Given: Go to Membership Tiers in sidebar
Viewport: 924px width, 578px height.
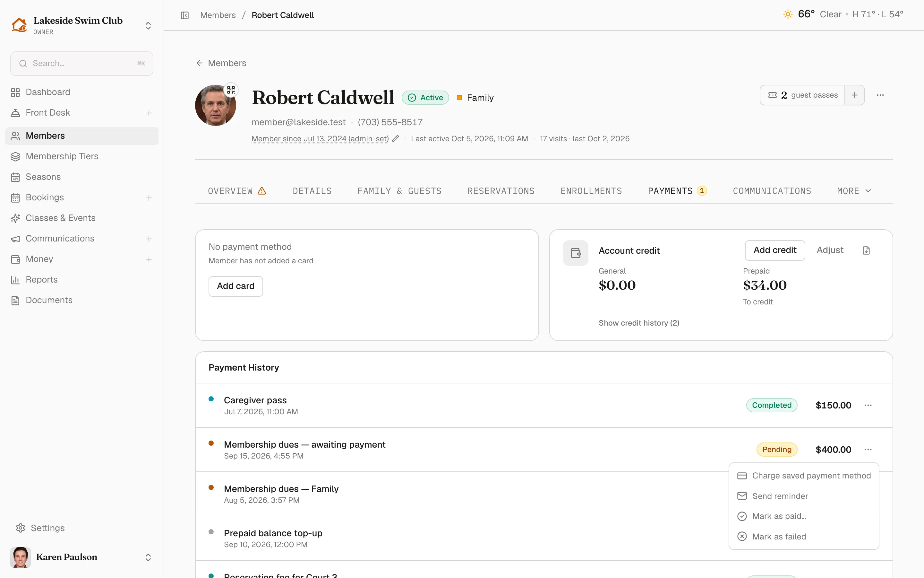Looking at the screenshot, I should [x=82, y=156].
